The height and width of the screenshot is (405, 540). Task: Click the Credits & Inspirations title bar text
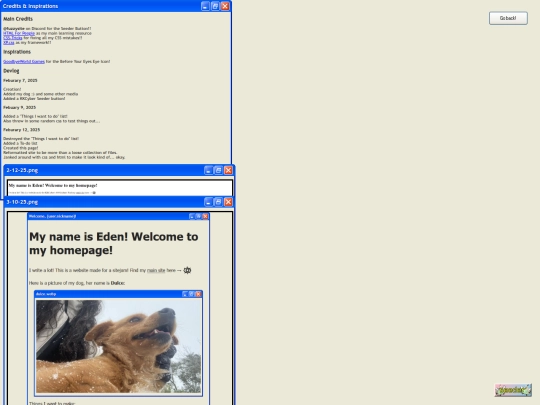coord(30,6)
